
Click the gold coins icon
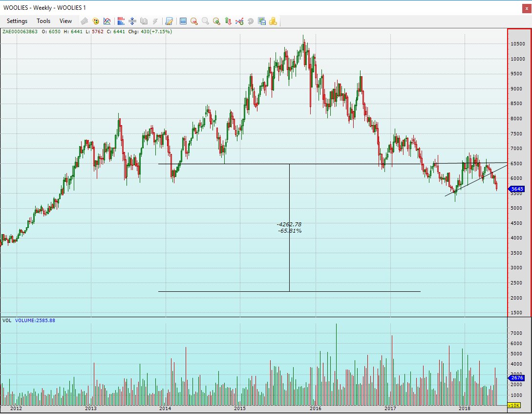coord(273,22)
